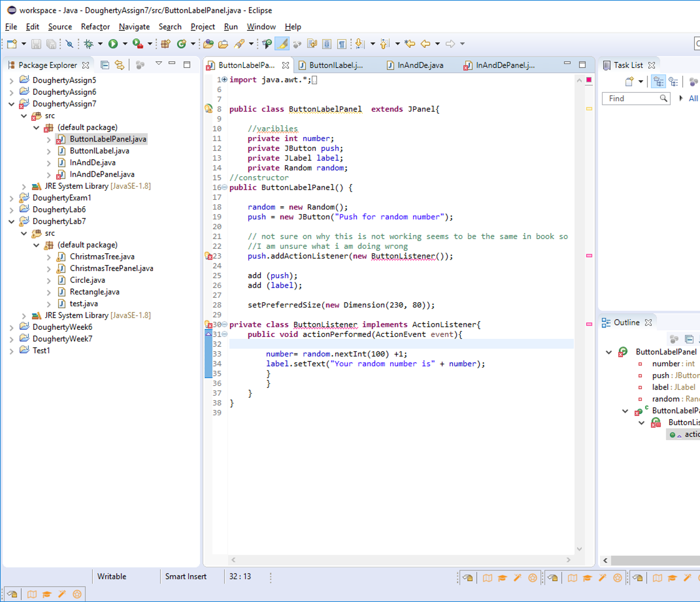Collapse the DoughertyAssign7 project tree
The height and width of the screenshot is (602, 700).
click(11, 104)
